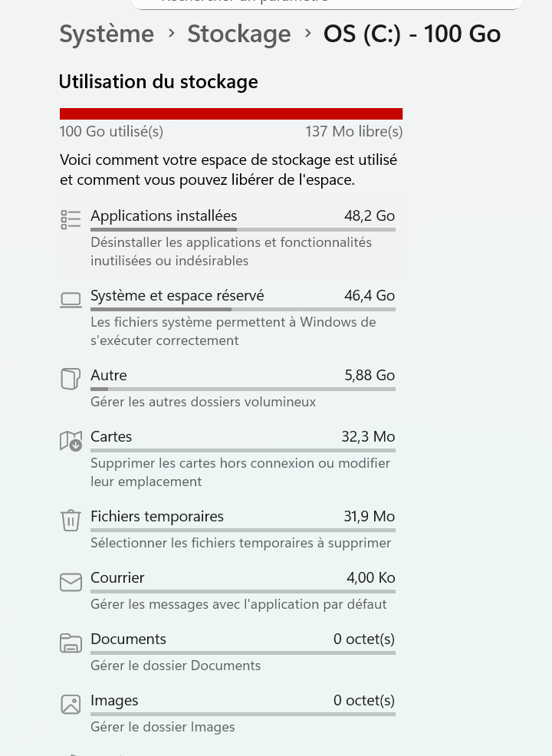Click the Cartes map icon
Screen dimensions: 552x756
pos(71,441)
